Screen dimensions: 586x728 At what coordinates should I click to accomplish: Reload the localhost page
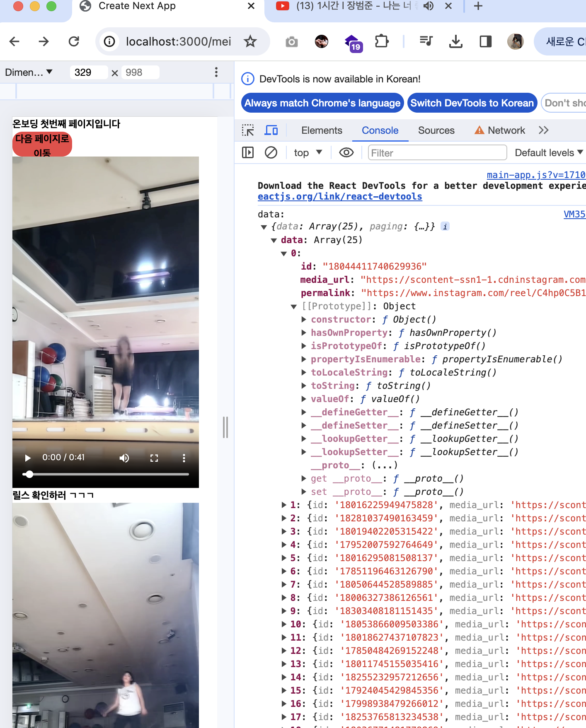pyautogui.click(x=74, y=41)
